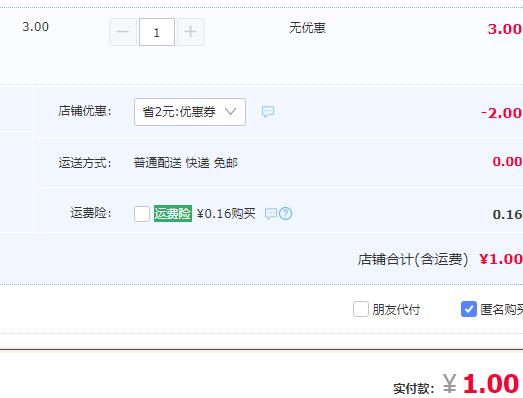Open the 省2元:优惠券 coupon dropdown
523x398 pixels.
click(190, 112)
